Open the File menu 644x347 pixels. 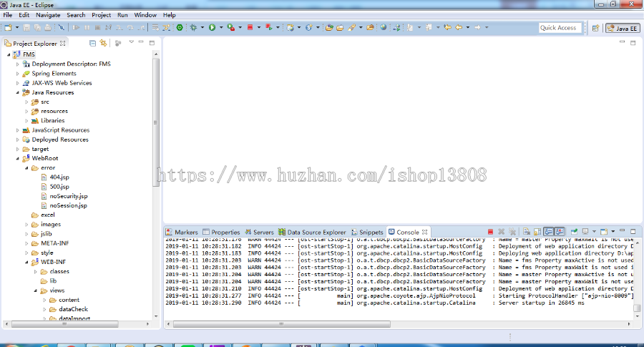8,15
